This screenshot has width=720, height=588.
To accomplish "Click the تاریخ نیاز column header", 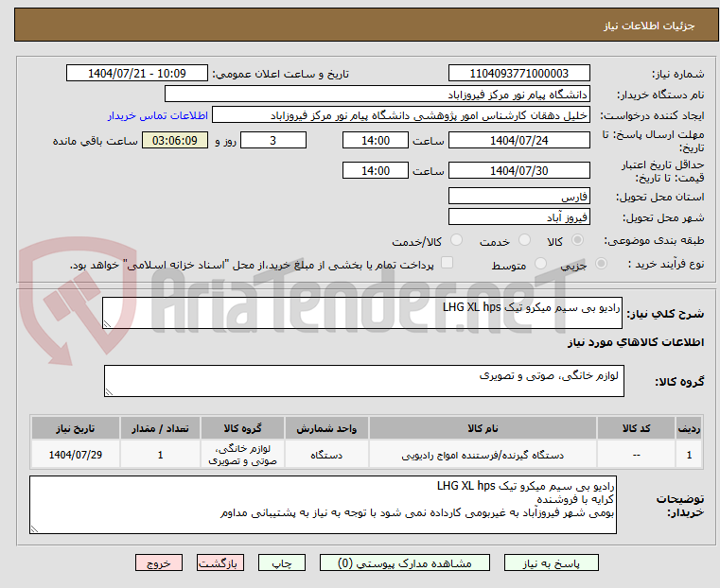I will [x=76, y=428].
